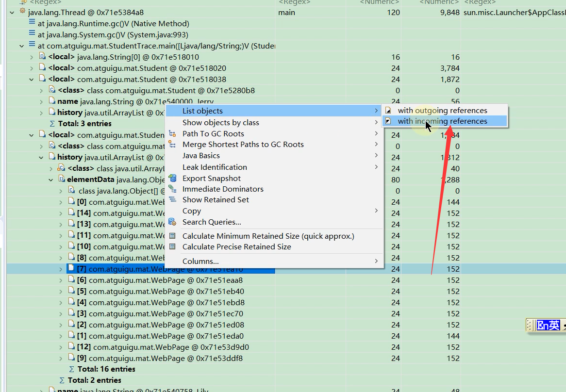This screenshot has width=566, height=392.
Task: Click the calculator icon for Minimum Retained Size
Action: (172, 236)
